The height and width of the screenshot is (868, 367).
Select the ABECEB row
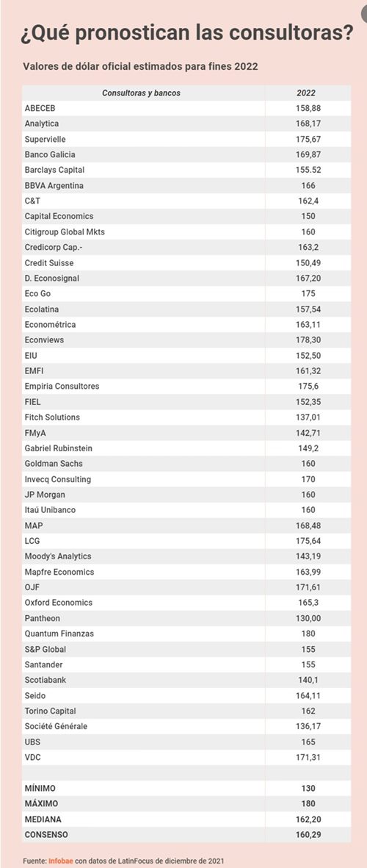186,108
